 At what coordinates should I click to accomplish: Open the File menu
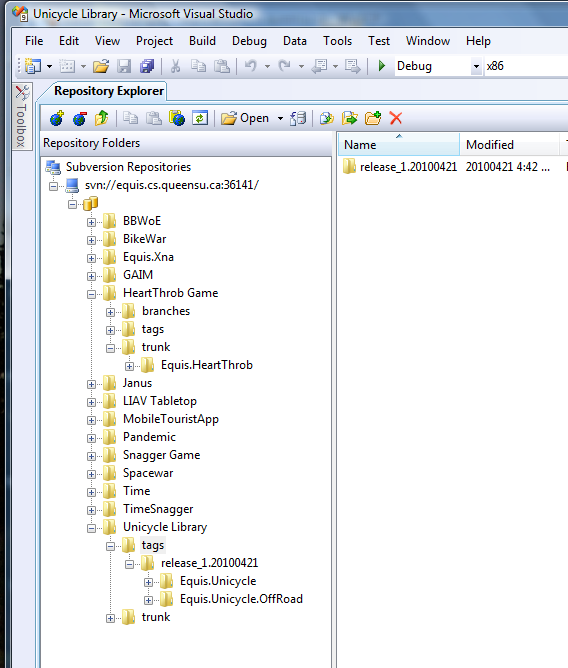34,41
